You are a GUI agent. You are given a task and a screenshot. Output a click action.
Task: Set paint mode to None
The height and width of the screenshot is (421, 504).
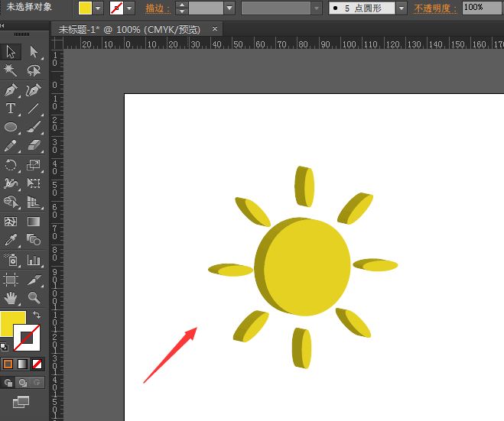point(37,364)
